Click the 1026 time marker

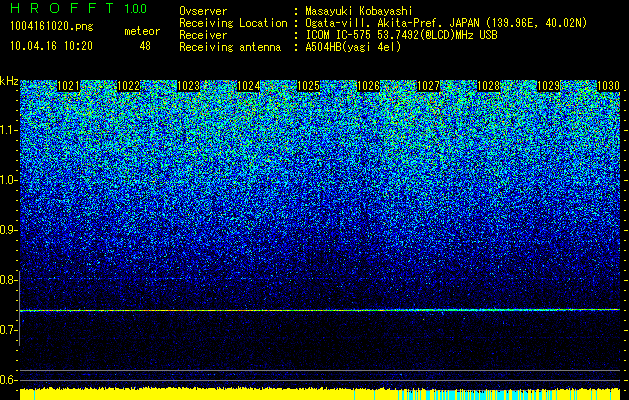pyautogui.click(x=368, y=86)
